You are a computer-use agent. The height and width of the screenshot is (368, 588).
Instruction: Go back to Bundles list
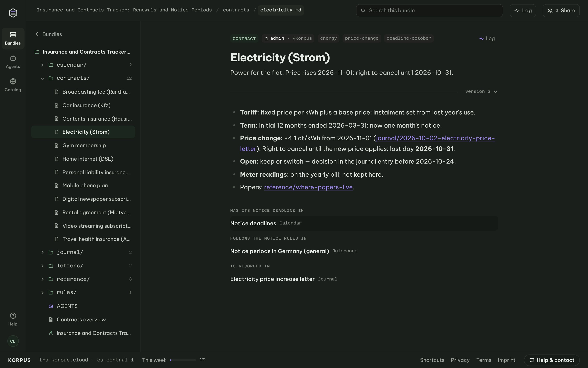point(49,34)
